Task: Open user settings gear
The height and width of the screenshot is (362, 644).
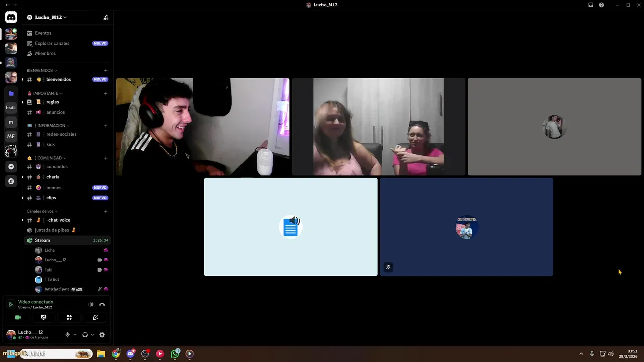Action: 102,335
